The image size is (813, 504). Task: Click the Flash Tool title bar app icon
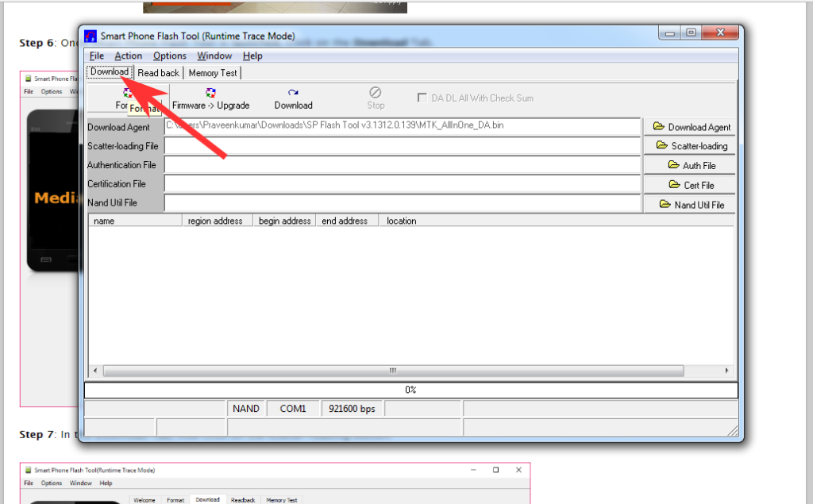pos(91,36)
